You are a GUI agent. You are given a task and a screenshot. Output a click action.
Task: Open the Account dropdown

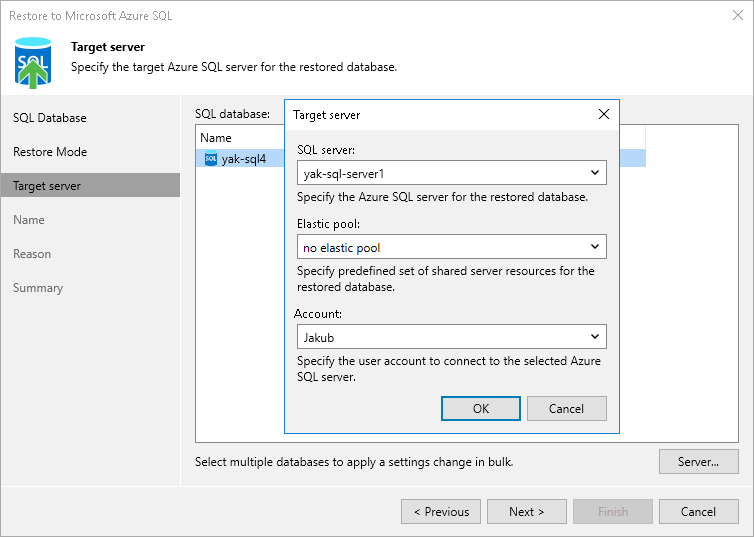(595, 337)
